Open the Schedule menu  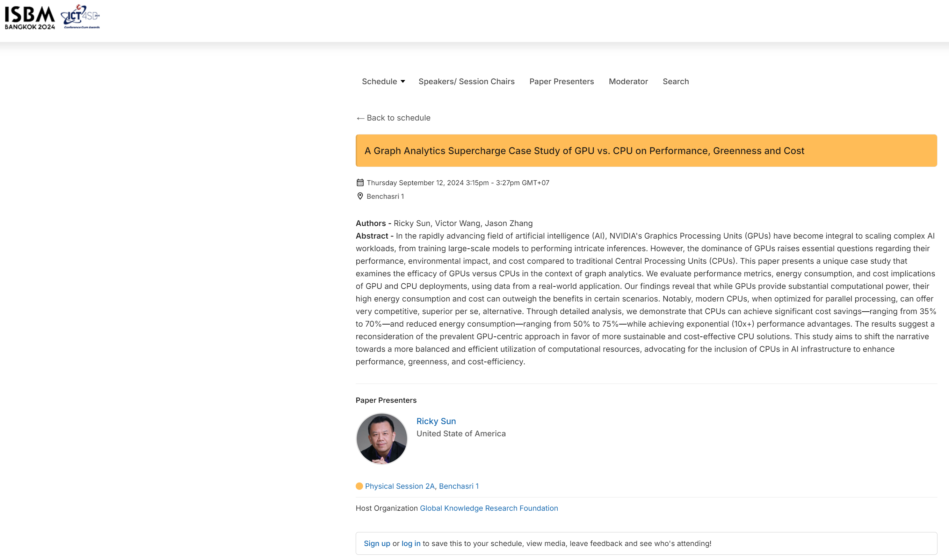379,81
